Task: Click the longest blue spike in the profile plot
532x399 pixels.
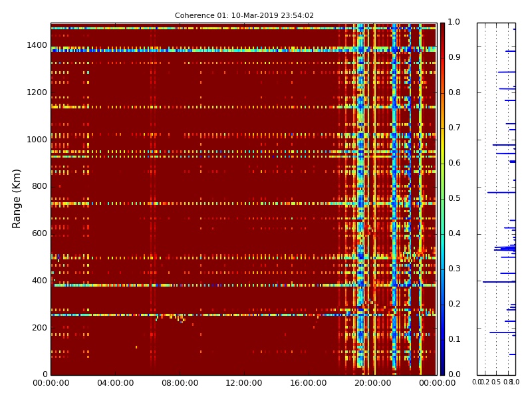Action: (x=499, y=282)
